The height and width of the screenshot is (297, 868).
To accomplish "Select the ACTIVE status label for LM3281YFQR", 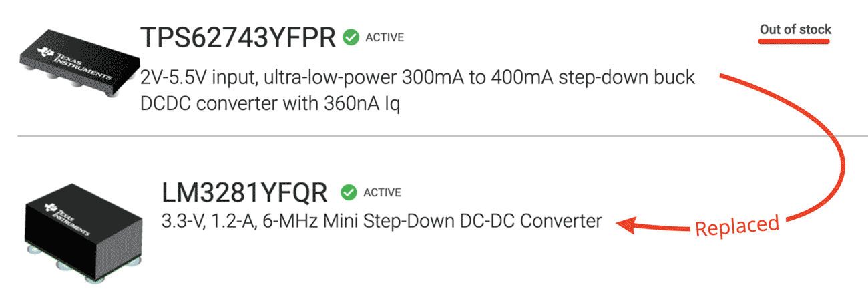I will coord(382,193).
